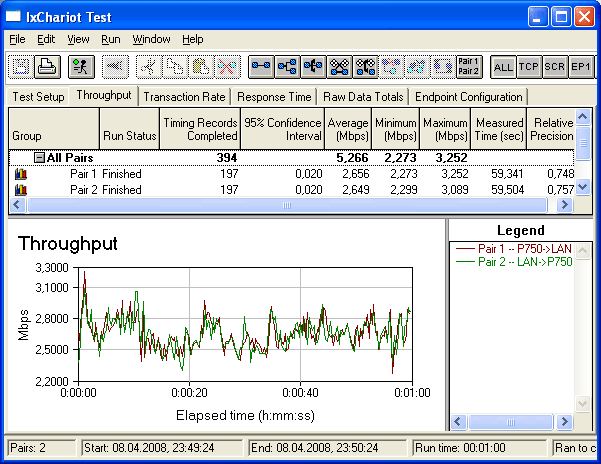Click the red X Delete toolbar icon
The height and width of the screenshot is (464, 601).
coord(225,66)
